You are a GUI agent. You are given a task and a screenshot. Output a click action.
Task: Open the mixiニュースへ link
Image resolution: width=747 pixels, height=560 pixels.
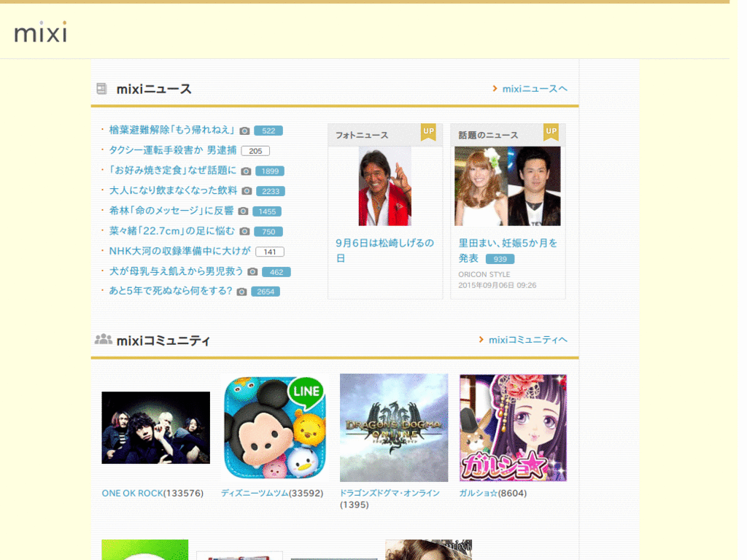535,89
